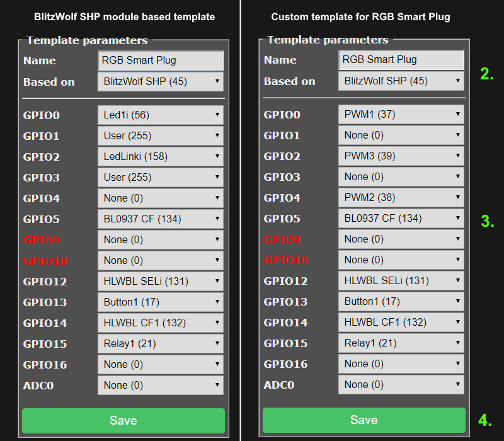Open the GPIO0 dropdown set to PWM1 (37)
504x441 pixels.
click(401, 115)
